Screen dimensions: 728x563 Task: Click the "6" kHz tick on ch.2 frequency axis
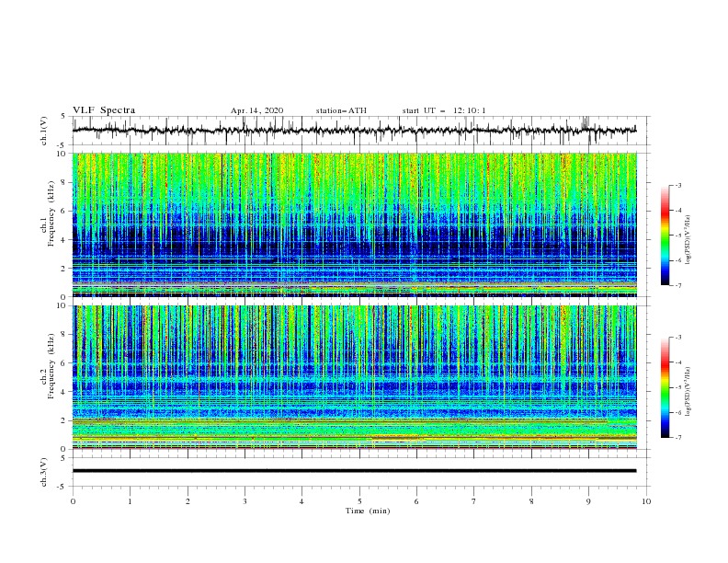[64, 363]
